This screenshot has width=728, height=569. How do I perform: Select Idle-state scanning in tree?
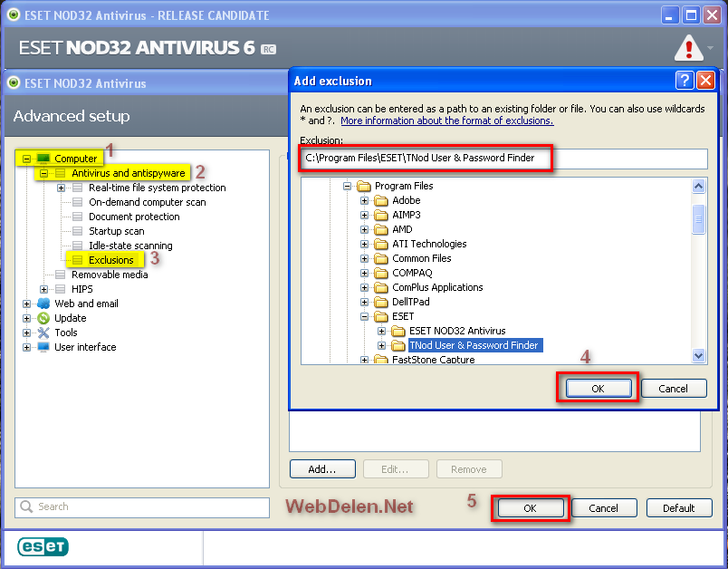[130, 246]
